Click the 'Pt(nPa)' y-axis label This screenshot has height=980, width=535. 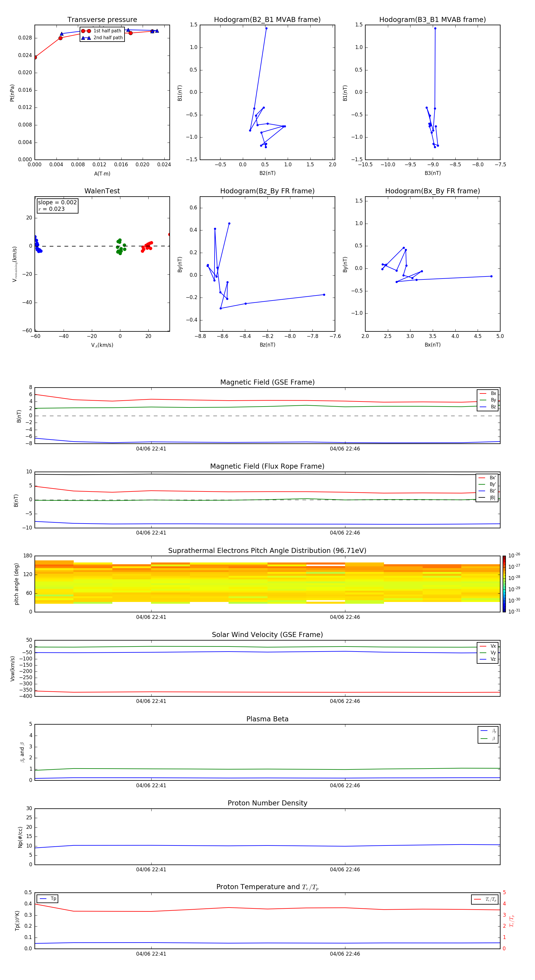(12, 92)
